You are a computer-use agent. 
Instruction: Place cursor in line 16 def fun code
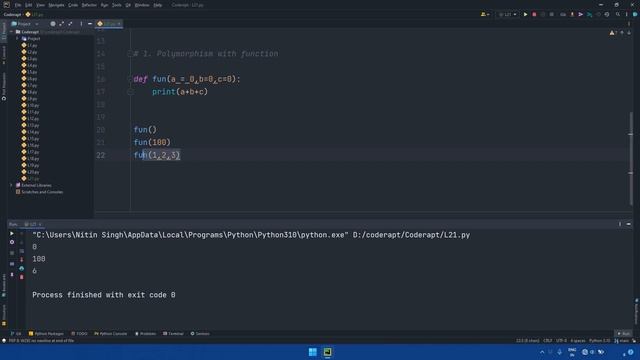187,79
